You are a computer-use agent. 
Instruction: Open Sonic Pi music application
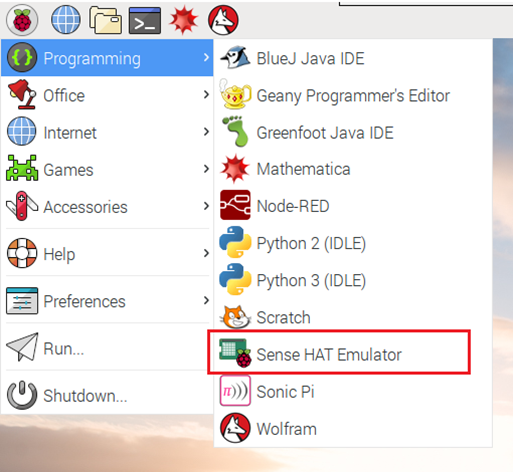(x=353, y=391)
